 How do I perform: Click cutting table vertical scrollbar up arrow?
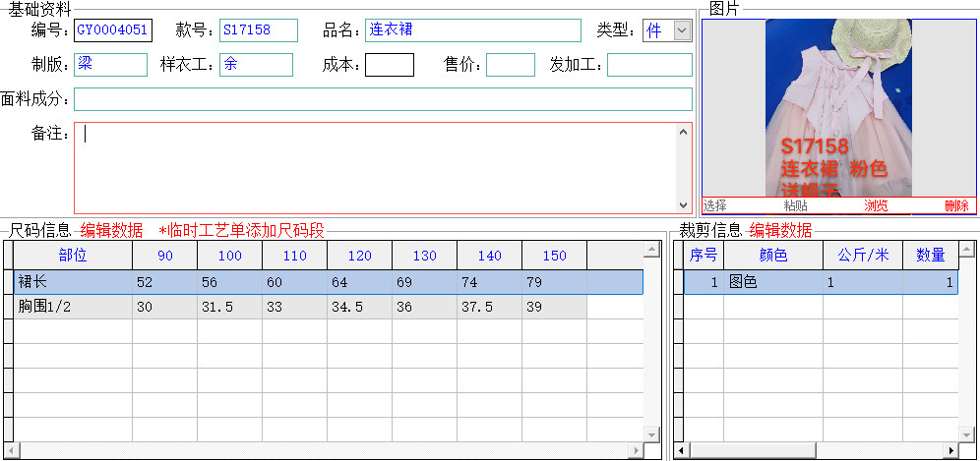click(x=967, y=250)
